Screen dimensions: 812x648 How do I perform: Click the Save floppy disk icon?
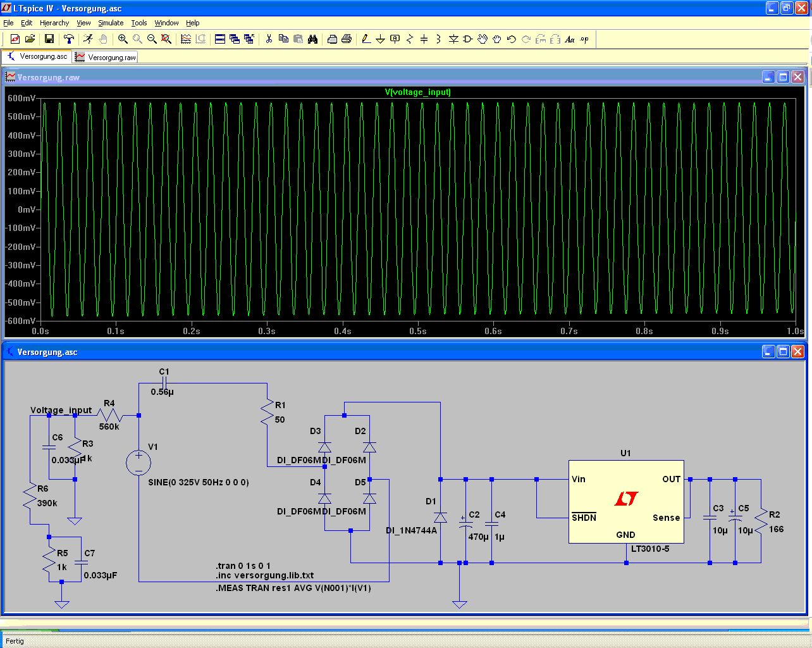[49, 39]
